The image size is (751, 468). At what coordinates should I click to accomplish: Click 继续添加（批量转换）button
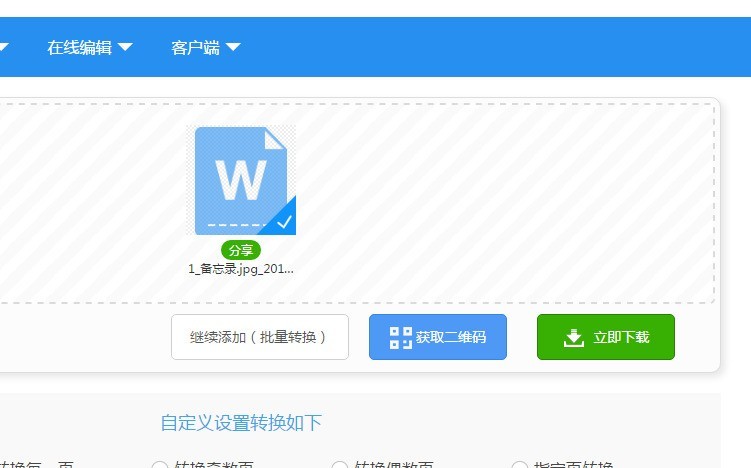tap(260, 337)
